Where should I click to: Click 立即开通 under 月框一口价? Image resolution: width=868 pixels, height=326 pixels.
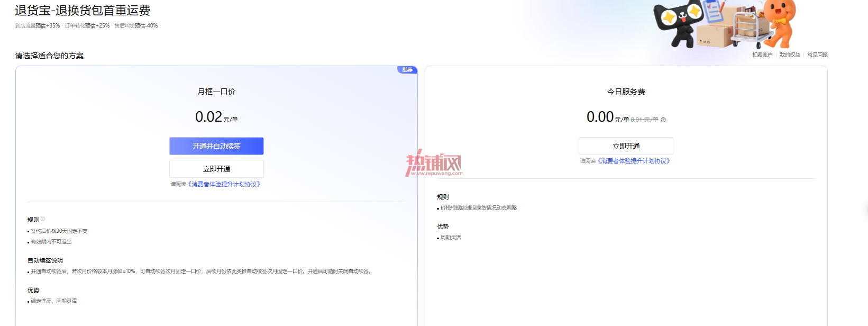[216, 169]
